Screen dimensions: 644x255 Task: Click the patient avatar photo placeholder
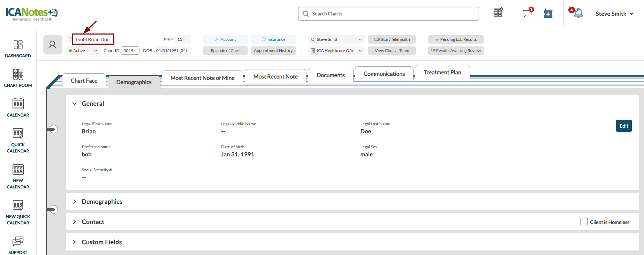[52, 45]
